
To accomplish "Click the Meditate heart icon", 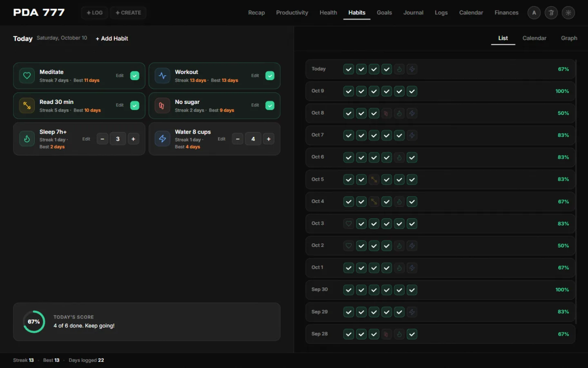I will (27, 76).
